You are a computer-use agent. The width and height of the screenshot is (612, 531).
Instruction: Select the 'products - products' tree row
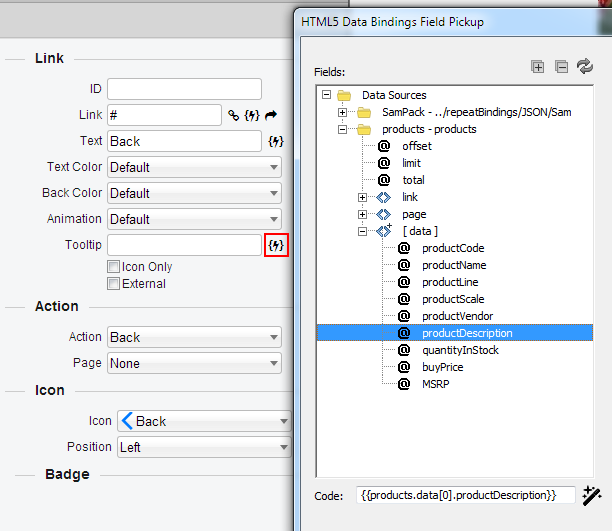point(429,129)
